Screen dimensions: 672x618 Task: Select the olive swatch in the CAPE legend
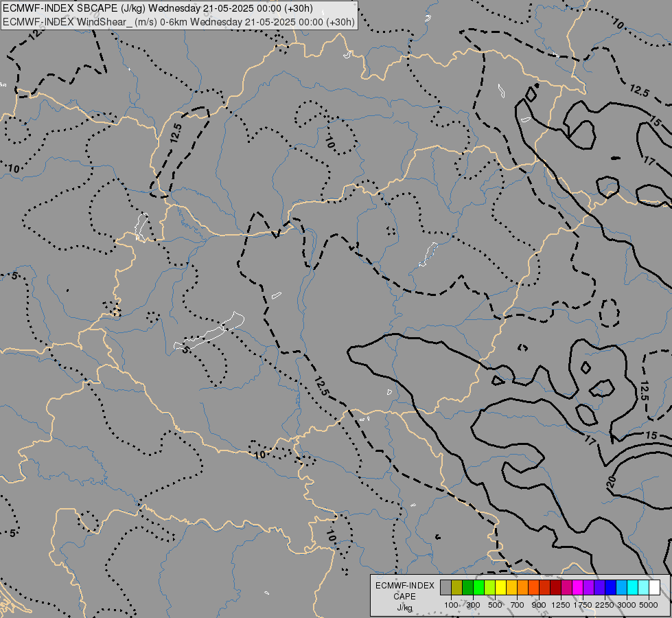point(457,587)
